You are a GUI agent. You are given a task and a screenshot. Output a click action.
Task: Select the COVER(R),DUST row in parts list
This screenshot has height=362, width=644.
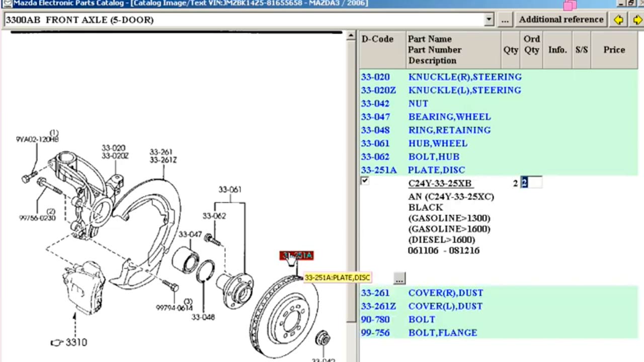tap(499, 293)
